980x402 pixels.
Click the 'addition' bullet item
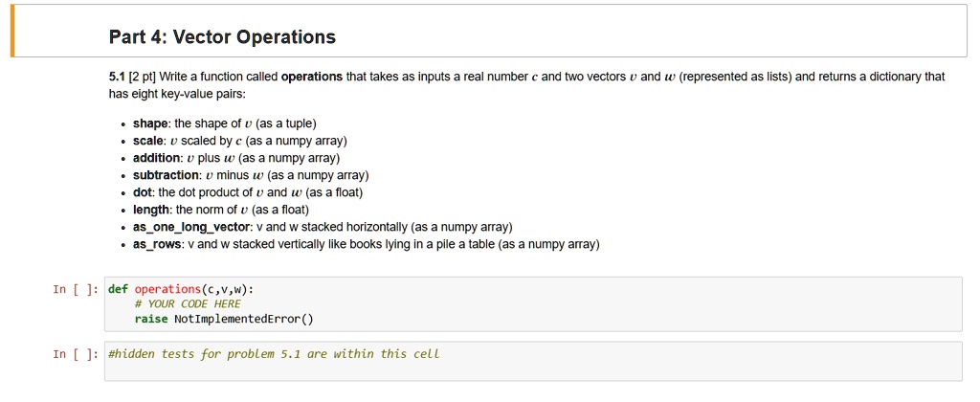tap(236, 158)
